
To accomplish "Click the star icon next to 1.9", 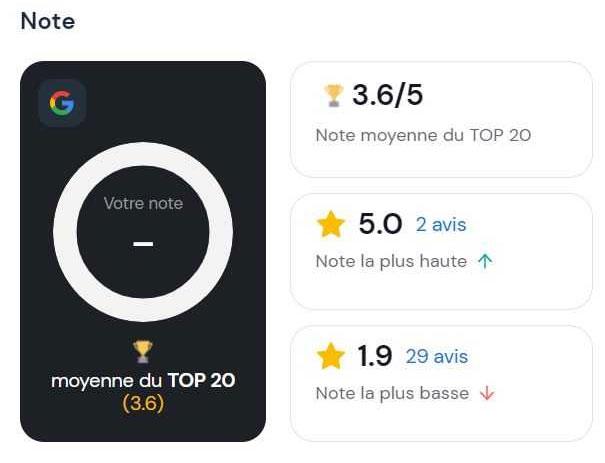I will tap(331, 356).
